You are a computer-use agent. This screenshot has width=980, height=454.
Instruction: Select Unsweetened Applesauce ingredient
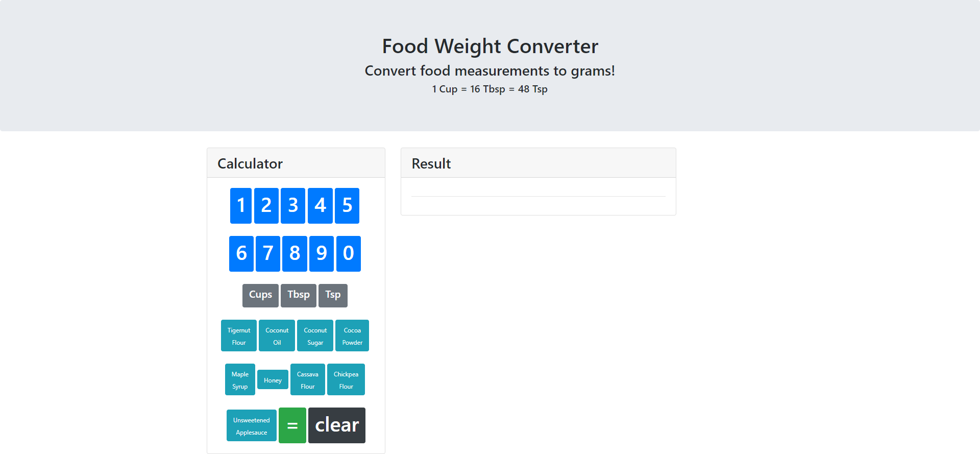pyautogui.click(x=252, y=425)
